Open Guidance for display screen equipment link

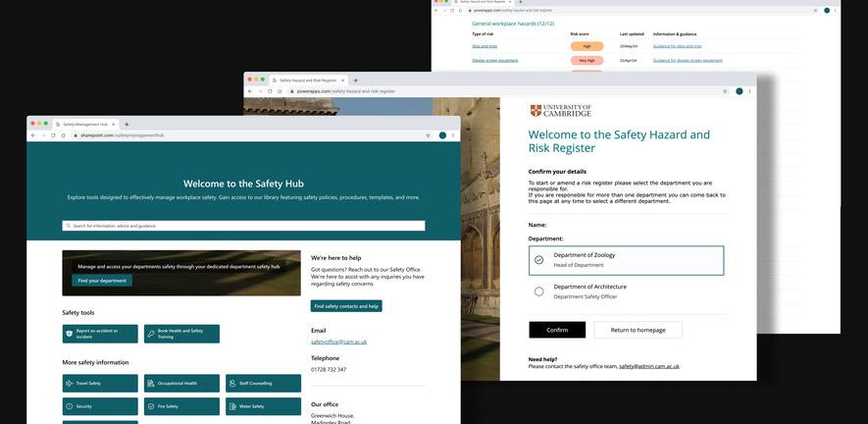point(688,60)
